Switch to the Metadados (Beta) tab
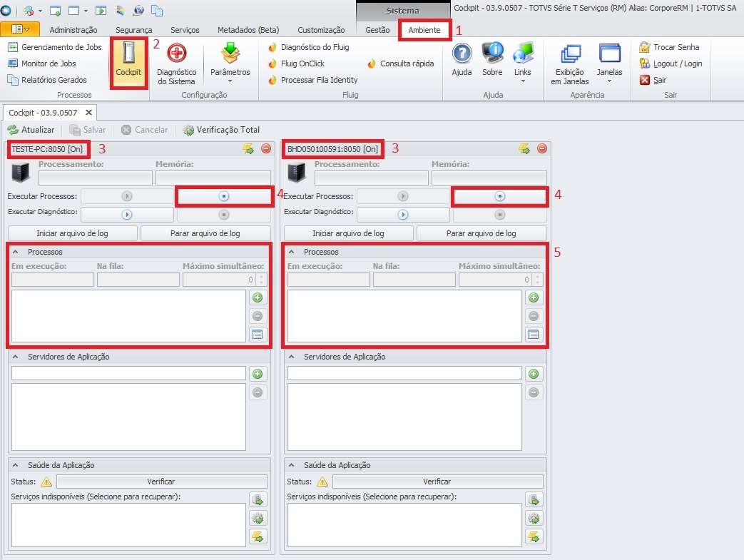This screenshot has width=744, height=560. 248,29
